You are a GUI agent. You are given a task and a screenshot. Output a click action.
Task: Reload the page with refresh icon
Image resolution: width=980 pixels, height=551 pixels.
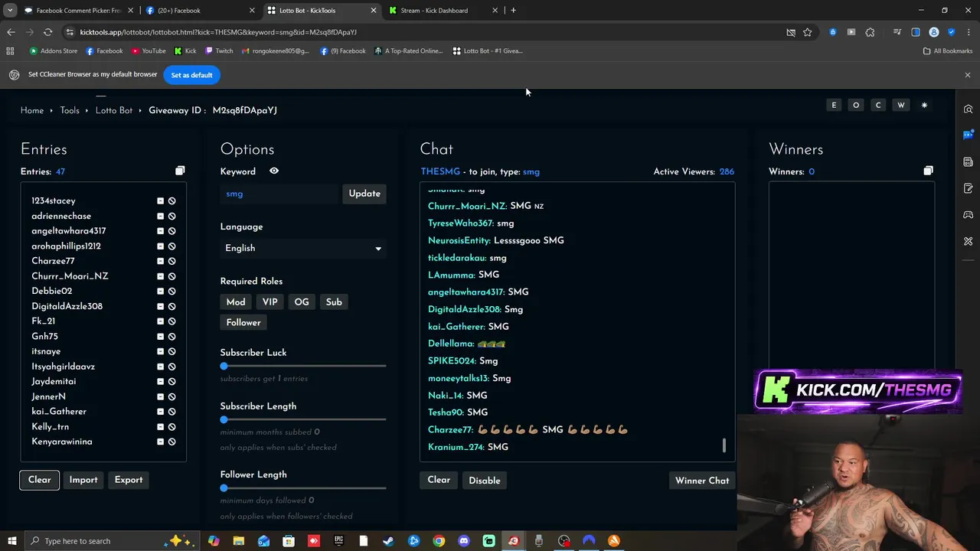point(47,32)
